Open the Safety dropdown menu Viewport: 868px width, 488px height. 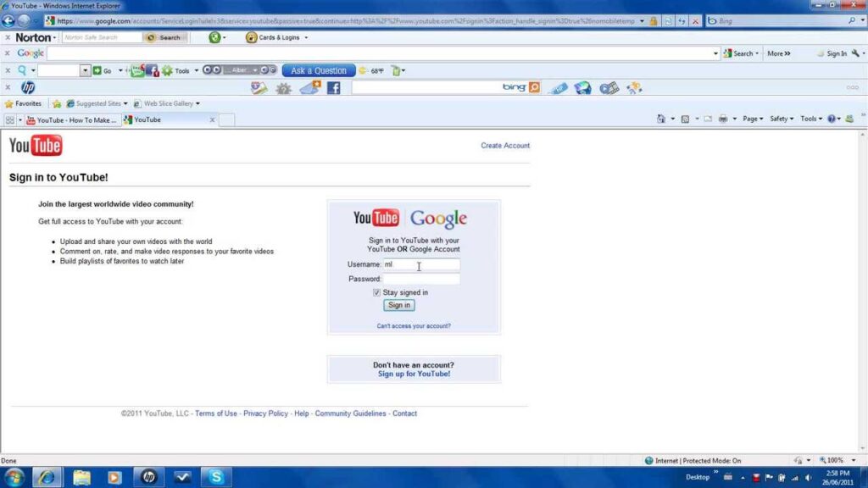(782, 119)
